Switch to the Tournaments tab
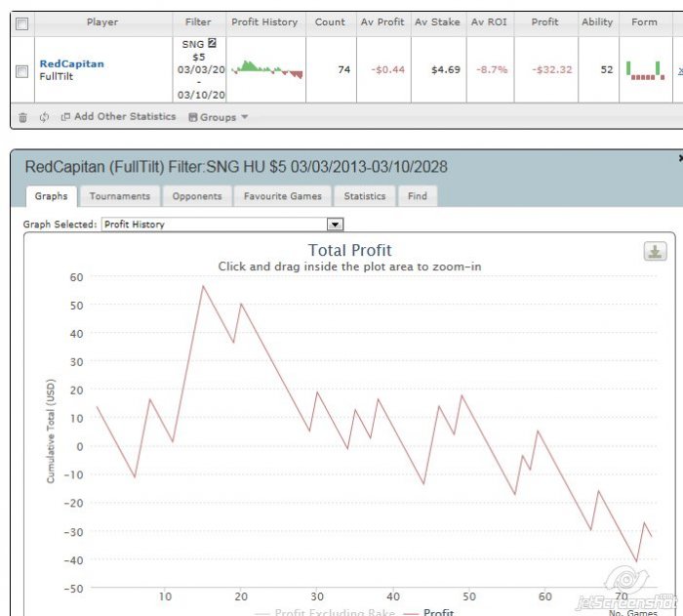This screenshot has width=683, height=616. tap(119, 196)
